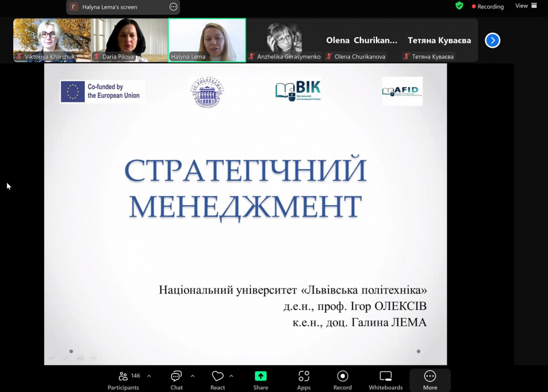
Task: Select Viktoriya Kharchuk video thumbnail
Action: pos(52,40)
